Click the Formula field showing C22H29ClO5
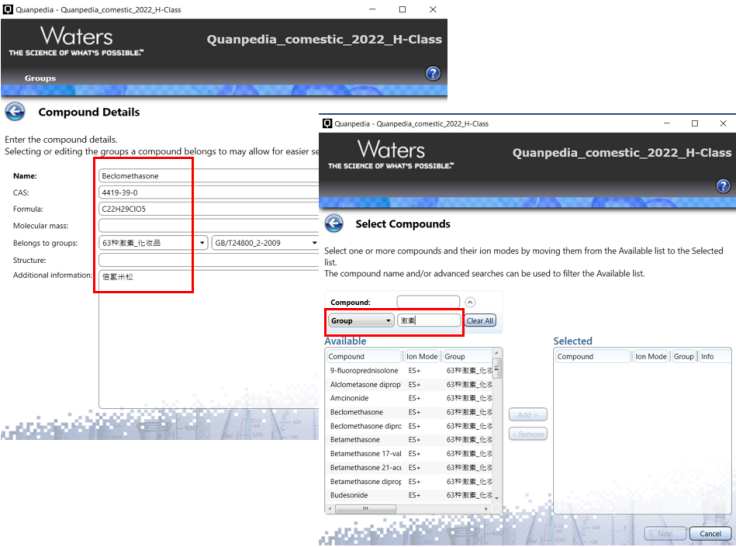 pos(209,209)
